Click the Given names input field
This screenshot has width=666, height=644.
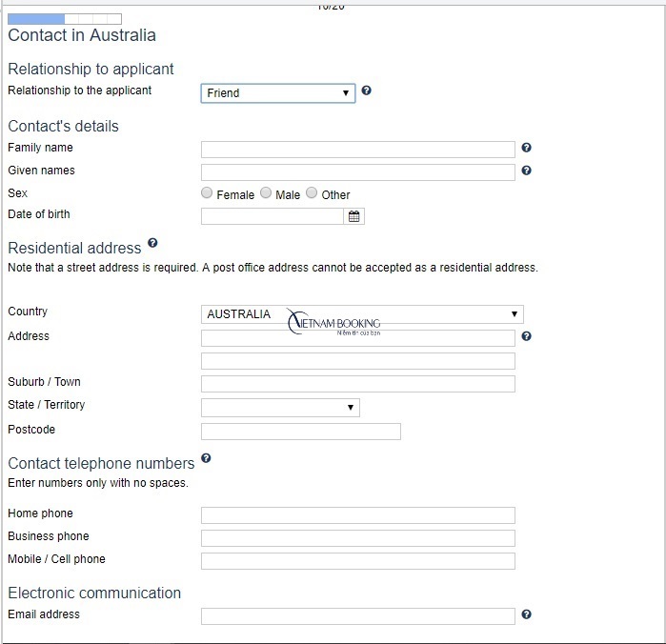(x=357, y=172)
